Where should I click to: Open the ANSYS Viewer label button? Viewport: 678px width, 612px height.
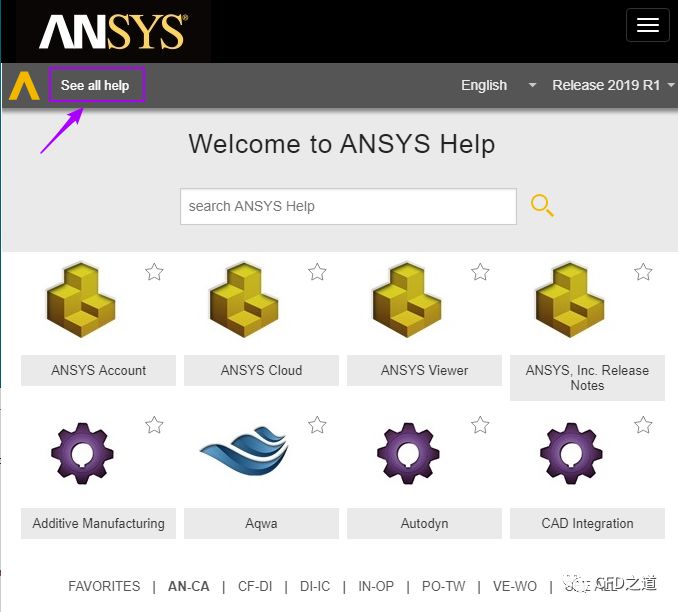point(424,370)
